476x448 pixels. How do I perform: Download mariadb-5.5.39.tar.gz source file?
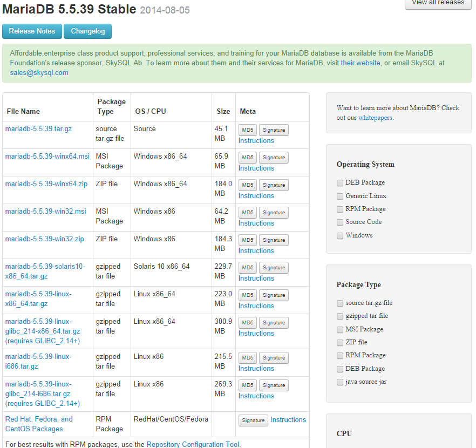[38, 128]
